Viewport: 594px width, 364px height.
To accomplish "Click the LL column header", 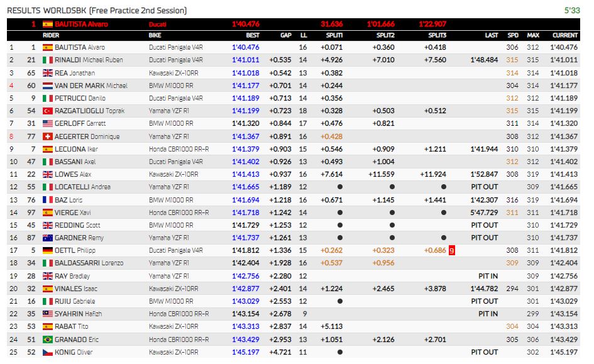I will click(304, 35).
